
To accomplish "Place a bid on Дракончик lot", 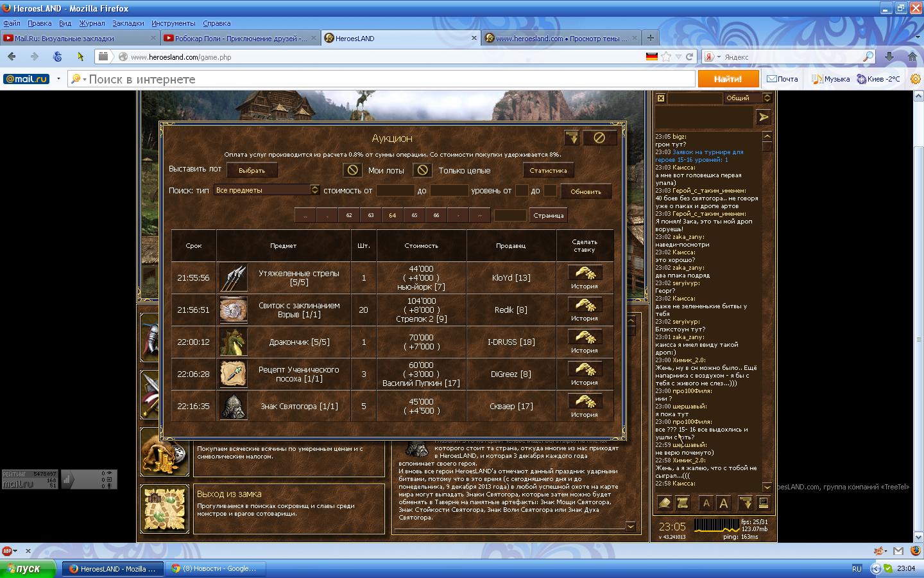I will (x=585, y=337).
